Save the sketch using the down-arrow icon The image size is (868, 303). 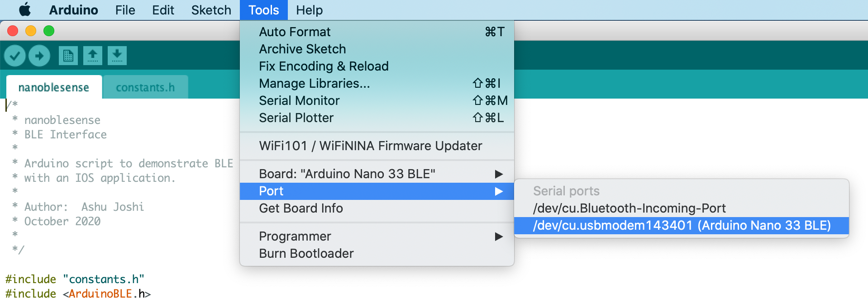[117, 56]
